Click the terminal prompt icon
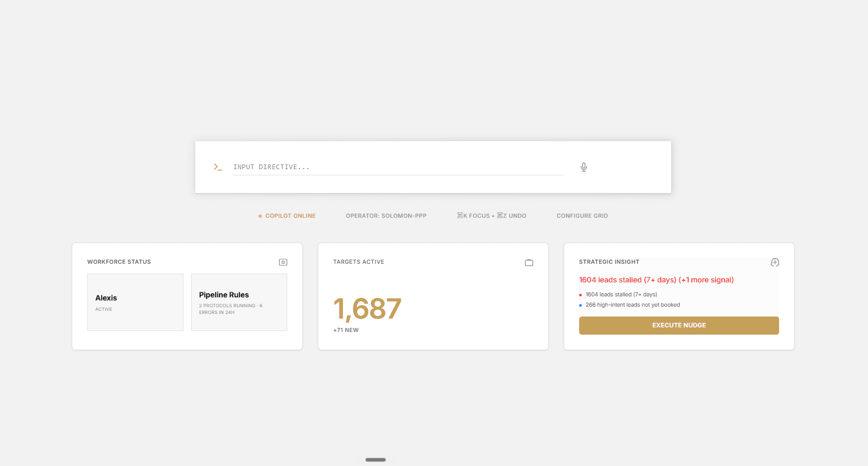The width and height of the screenshot is (868, 466). coord(218,167)
